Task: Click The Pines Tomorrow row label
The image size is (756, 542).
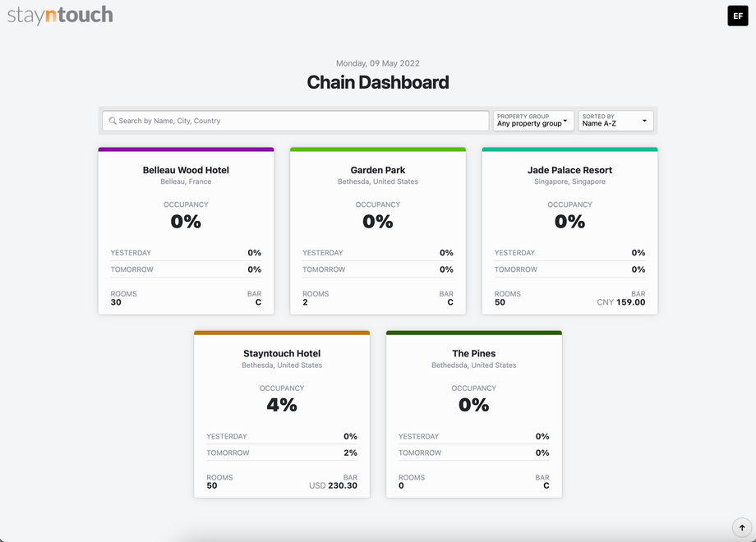Action: [x=420, y=452]
